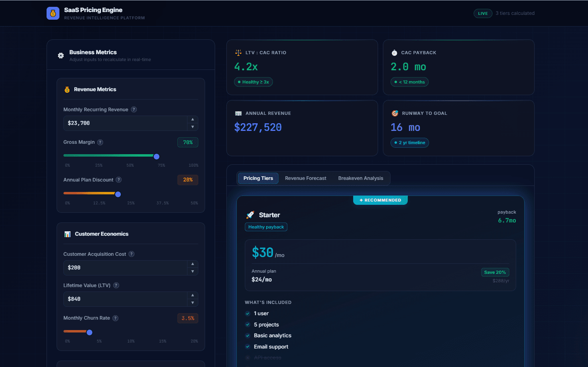Click the '2.0 mo' CAC payback value

coord(408,67)
